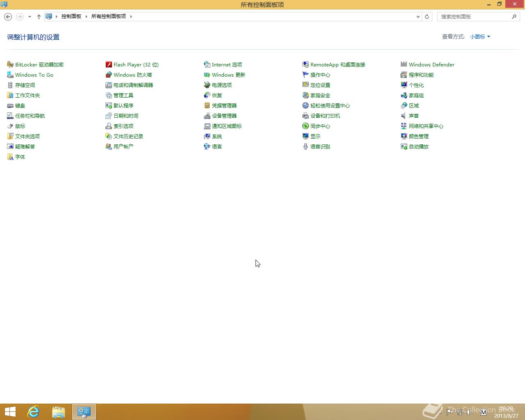The image size is (525, 420).
Task: Open the 语言 link
Action: 217,146
